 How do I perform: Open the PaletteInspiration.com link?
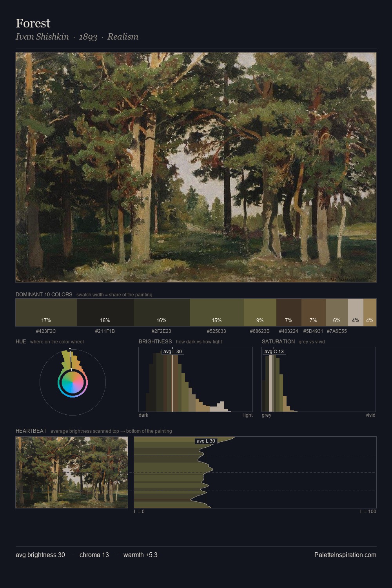(x=345, y=555)
